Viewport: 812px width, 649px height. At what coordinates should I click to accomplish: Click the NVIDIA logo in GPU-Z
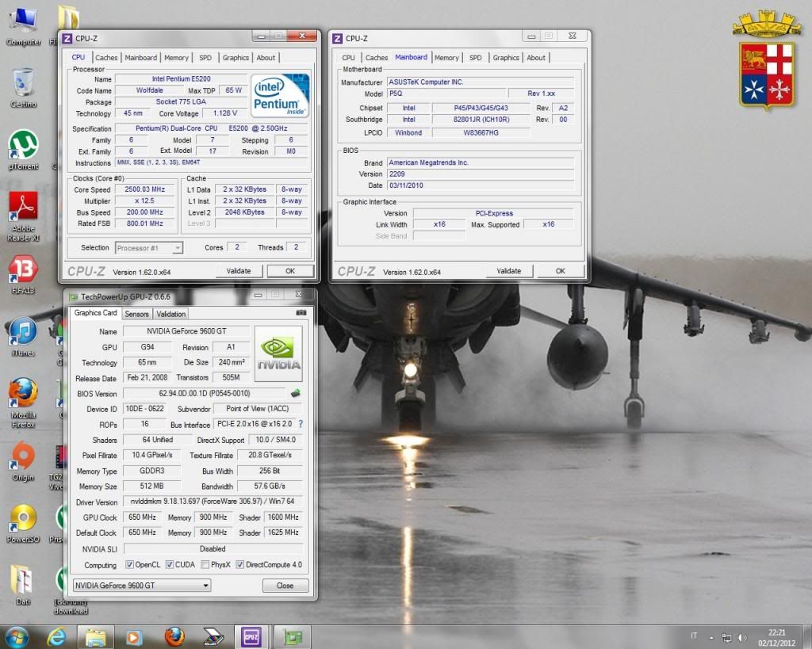(278, 353)
